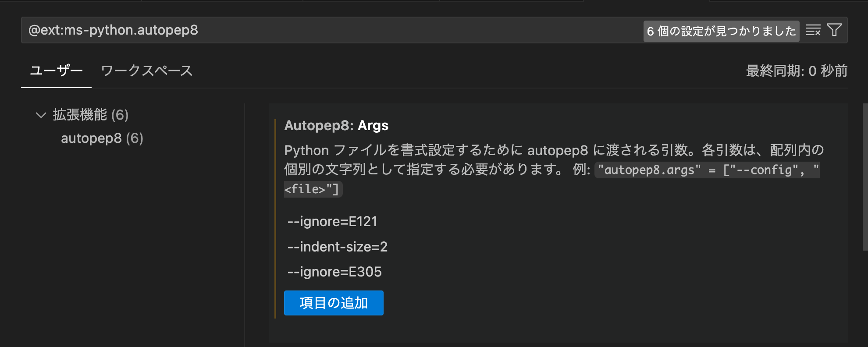Clear the settings search input icon
Viewport: 868px width, 347px height.
(813, 30)
